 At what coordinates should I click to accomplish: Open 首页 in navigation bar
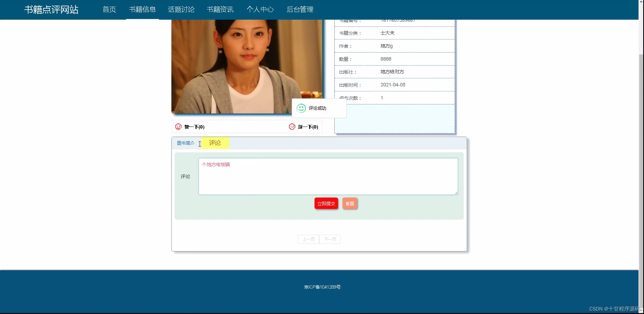[x=109, y=9]
